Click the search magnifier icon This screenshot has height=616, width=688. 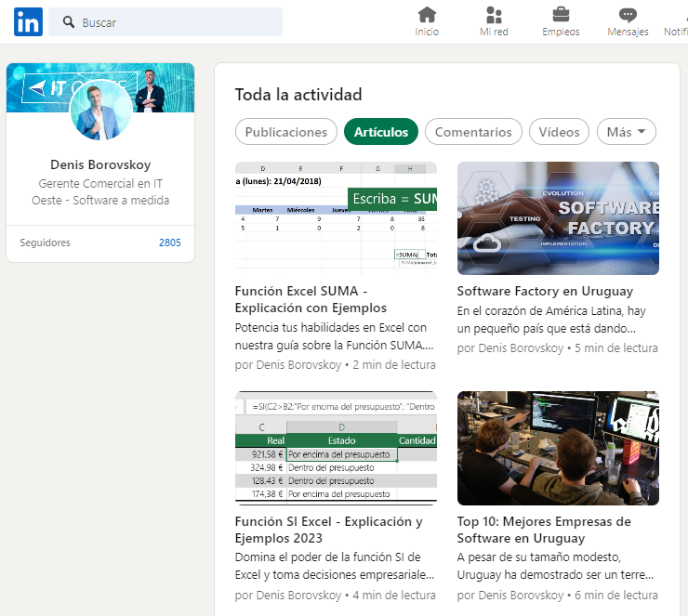pos(69,22)
